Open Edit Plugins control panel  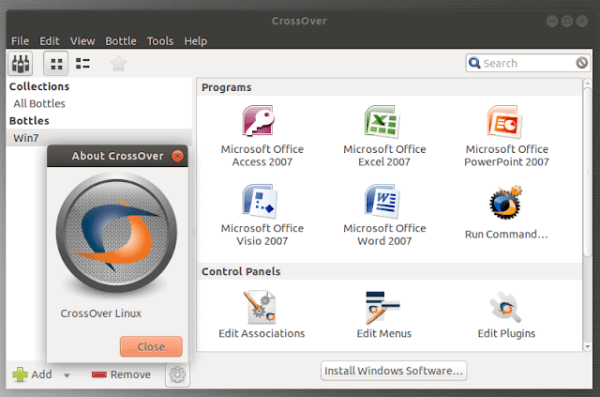coord(506,315)
